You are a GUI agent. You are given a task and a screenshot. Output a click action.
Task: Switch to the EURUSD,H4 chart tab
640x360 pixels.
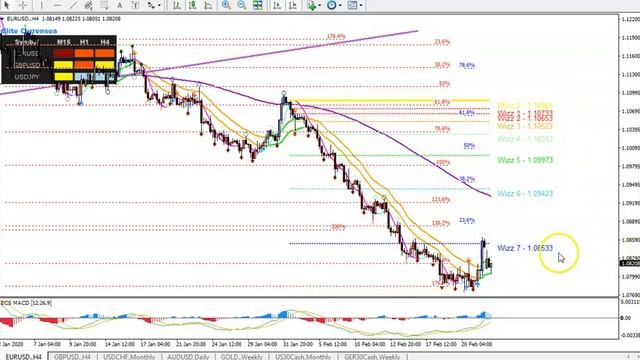[x=24, y=357]
